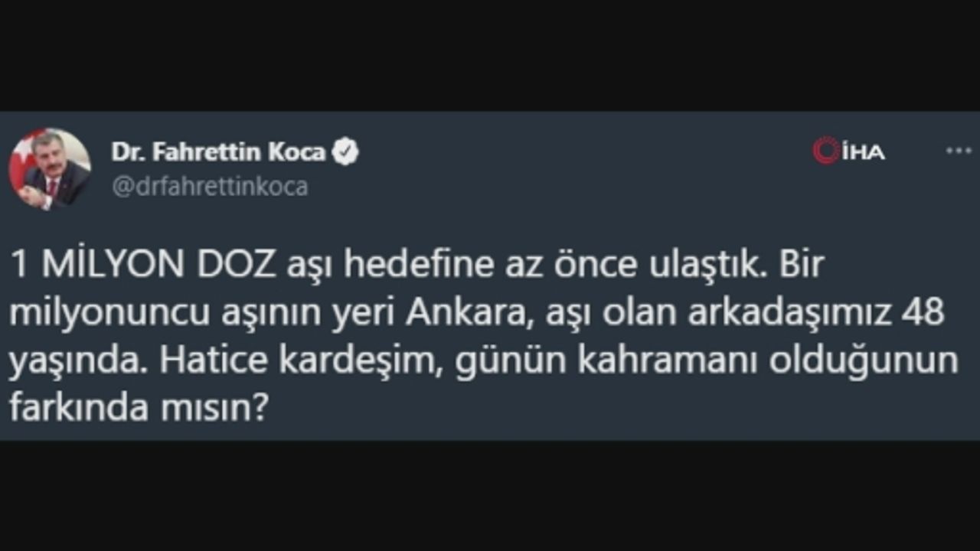Open Dr. Fahrettin Koca's profile picture
The width and height of the screenshot is (980, 551).
point(50,169)
